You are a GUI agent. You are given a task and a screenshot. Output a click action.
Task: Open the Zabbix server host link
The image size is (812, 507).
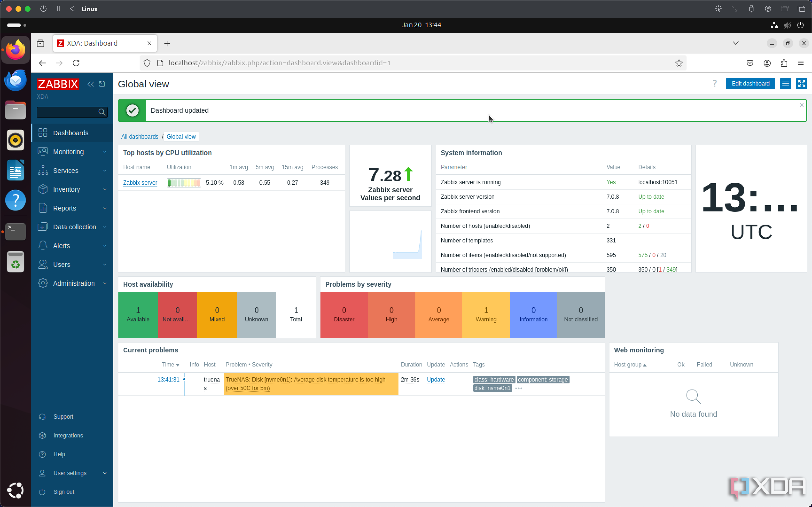point(140,182)
